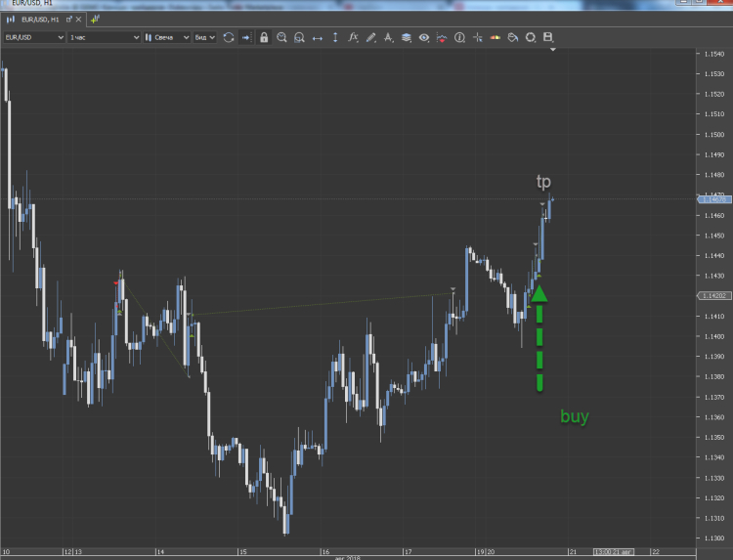Click the 15 date label on time axis

click(x=242, y=552)
